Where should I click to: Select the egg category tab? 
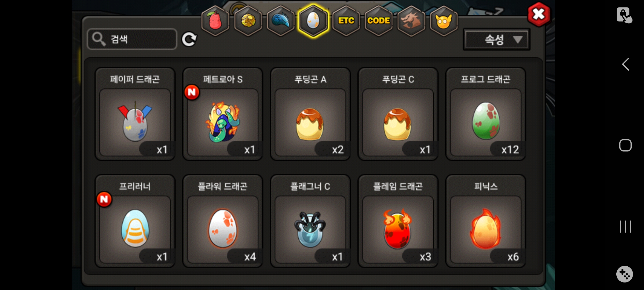coord(313,21)
